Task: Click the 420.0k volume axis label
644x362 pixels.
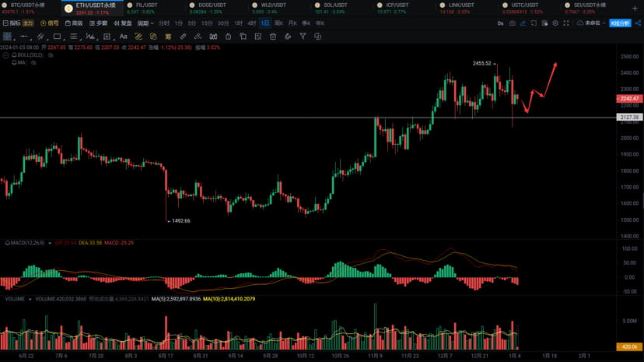Action: click(629, 346)
